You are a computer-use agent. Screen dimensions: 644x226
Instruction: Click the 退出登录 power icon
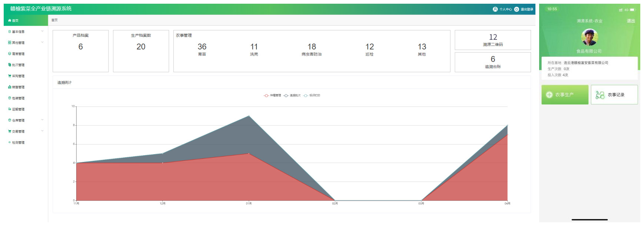[x=517, y=9]
